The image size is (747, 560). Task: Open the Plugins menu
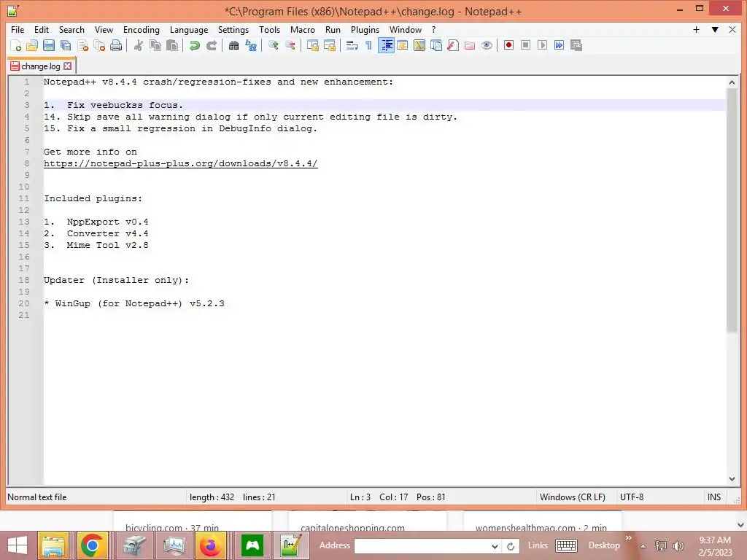(365, 29)
